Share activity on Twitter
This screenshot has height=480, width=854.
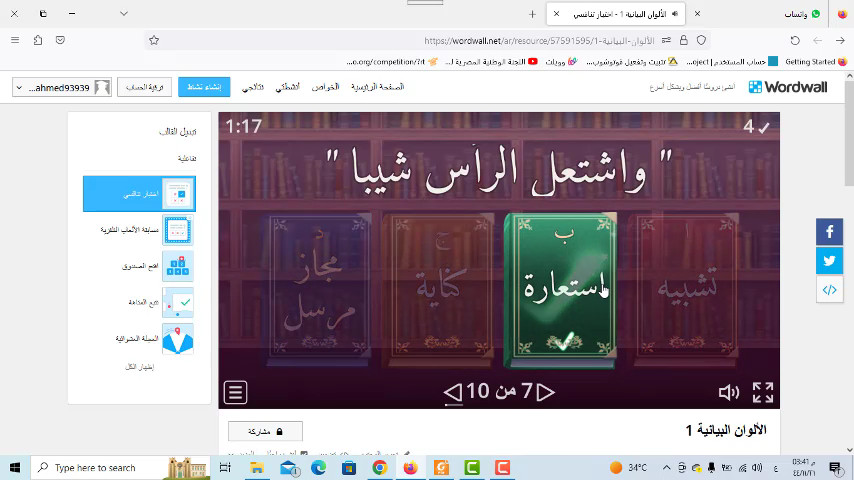(829, 260)
